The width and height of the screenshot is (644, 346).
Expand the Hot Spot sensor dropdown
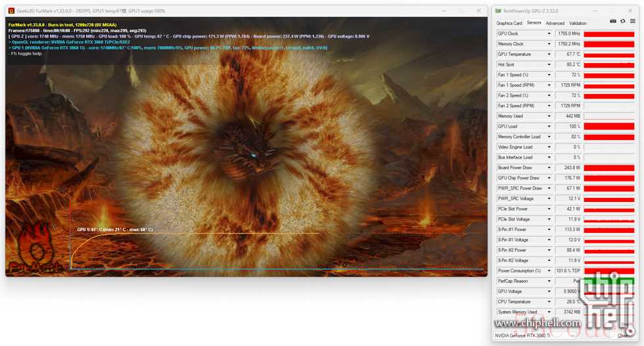[549, 64]
